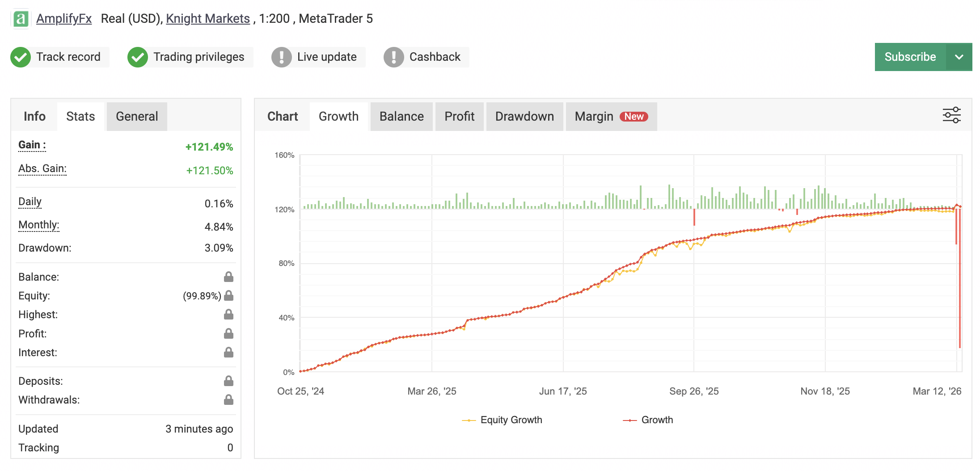Click the Track record checkmark icon
The width and height of the screenshot is (980, 471).
pyautogui.click(x=21, y=57)
